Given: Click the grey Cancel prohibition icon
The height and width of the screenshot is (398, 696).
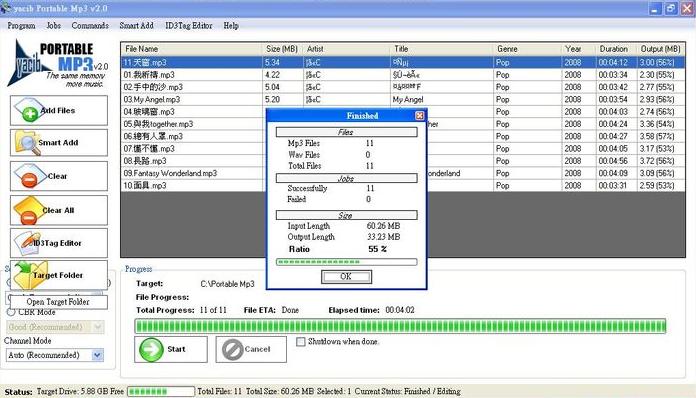Looking at the screenshot, I should point(233,350).
